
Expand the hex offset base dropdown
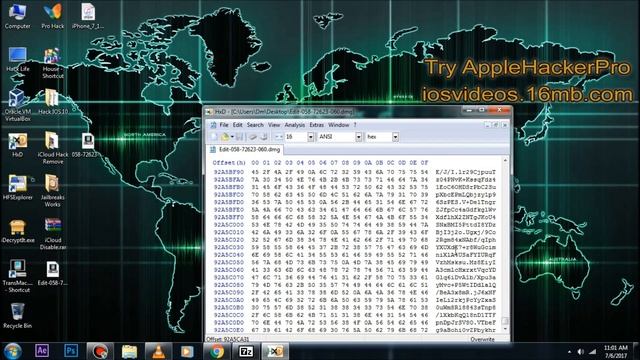pyautogui.click(x=395, y=137)
